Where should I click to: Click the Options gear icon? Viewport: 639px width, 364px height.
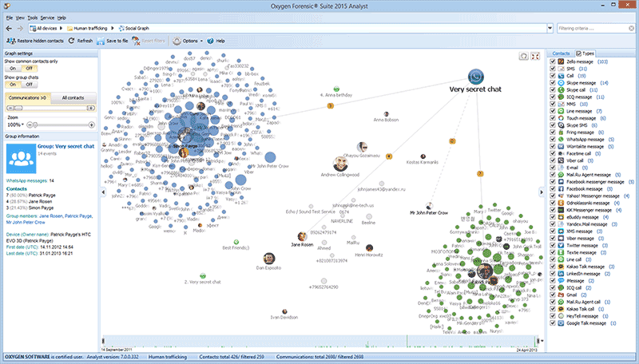pyautogui.click(x=177, y=41)
